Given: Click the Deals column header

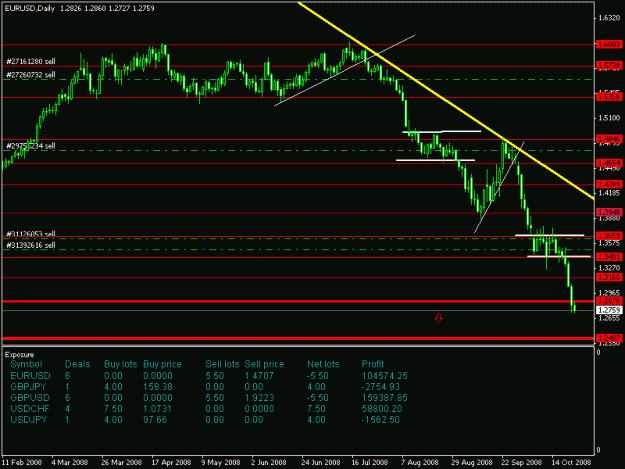Looking at the screenshot, I should 77,364.
